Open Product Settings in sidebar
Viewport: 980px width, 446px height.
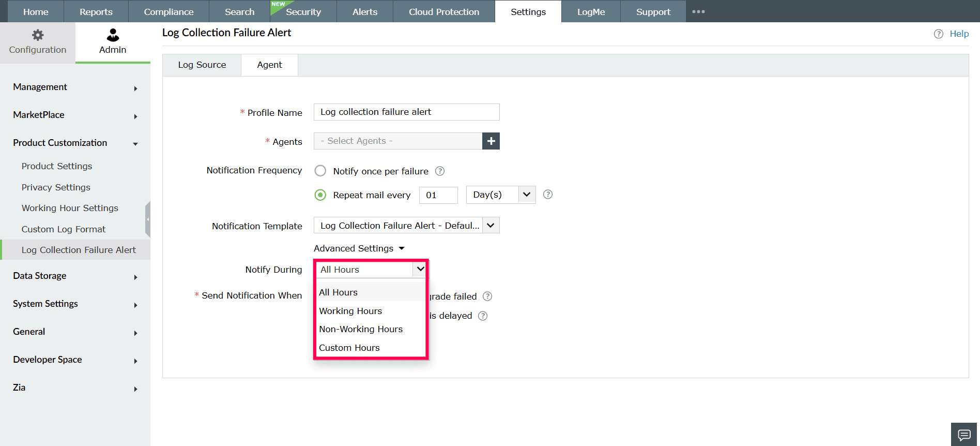coord(57,166)
